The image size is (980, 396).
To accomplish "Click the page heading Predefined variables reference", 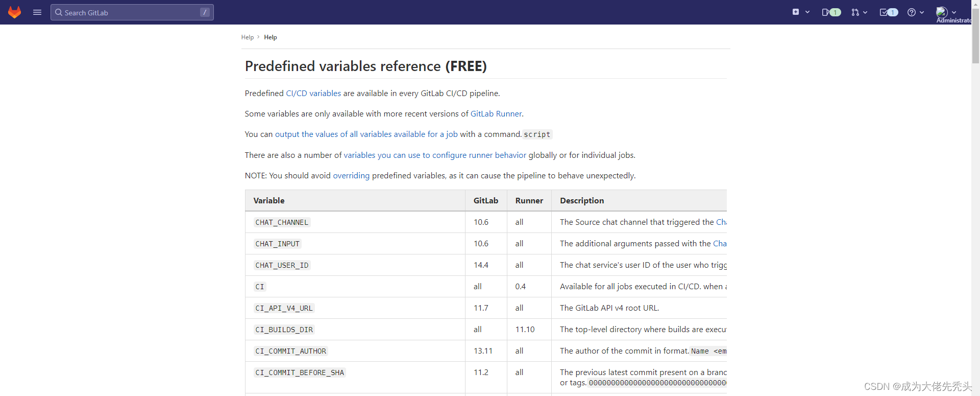I will [366, 66].
